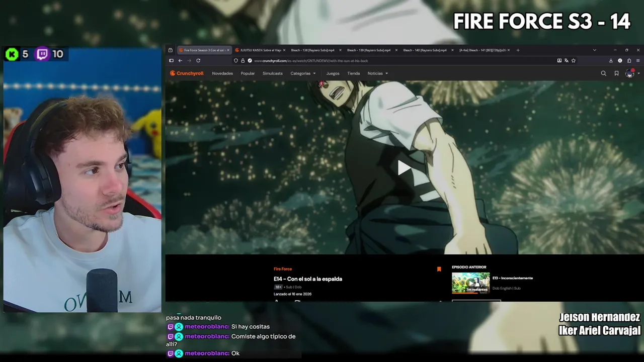Screen dimensions: 644x362
Task: Open the Popular menu item
Action: pos(248,73)
